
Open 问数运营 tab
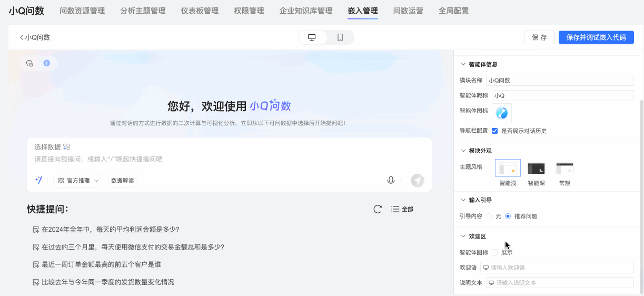[408, 11]
